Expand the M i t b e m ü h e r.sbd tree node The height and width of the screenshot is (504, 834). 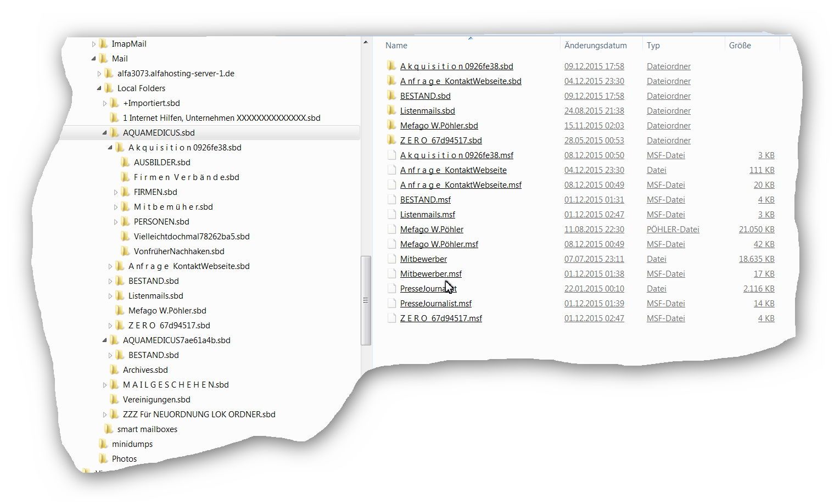115,207
